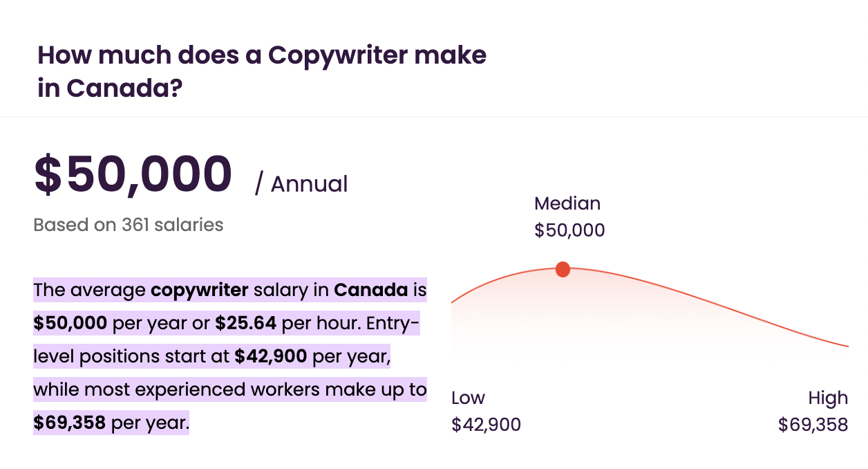
Task: Click the bold "$50,000" inside the highlighted paragraph
Action: tap(70, 323)
